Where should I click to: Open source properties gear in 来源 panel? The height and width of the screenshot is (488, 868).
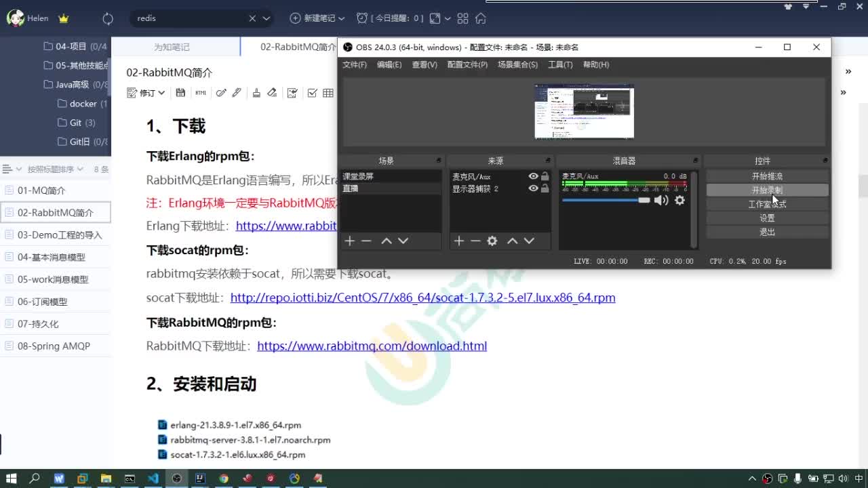[x=492, y=241]
